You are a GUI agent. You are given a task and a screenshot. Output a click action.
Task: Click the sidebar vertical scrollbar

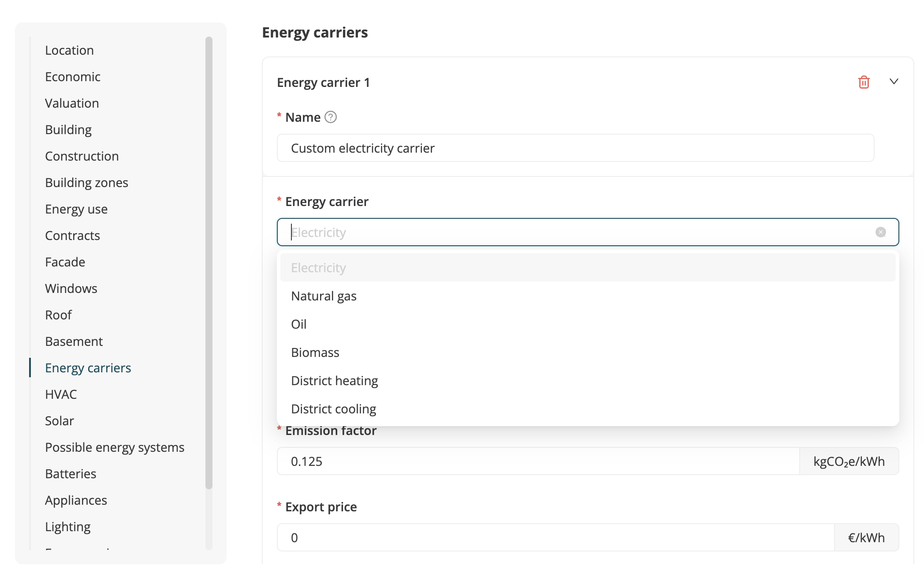pyautogui.click(x=209, y=263)
